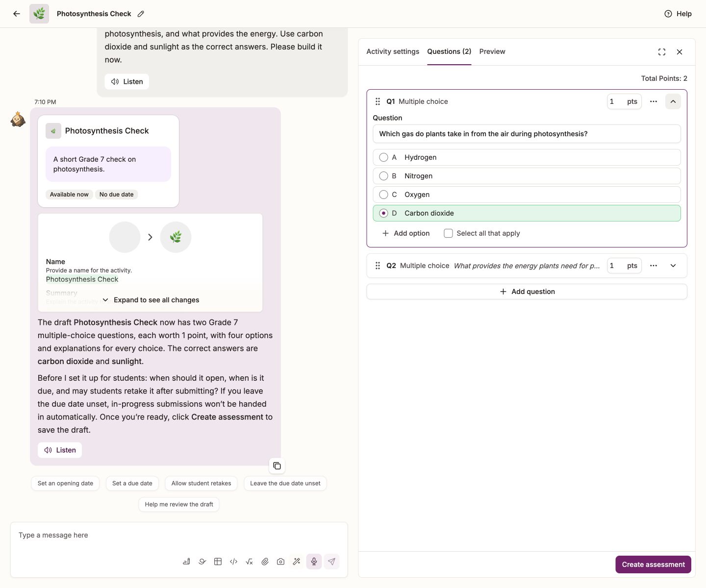Send the message with paper plane

pos(331,562)
